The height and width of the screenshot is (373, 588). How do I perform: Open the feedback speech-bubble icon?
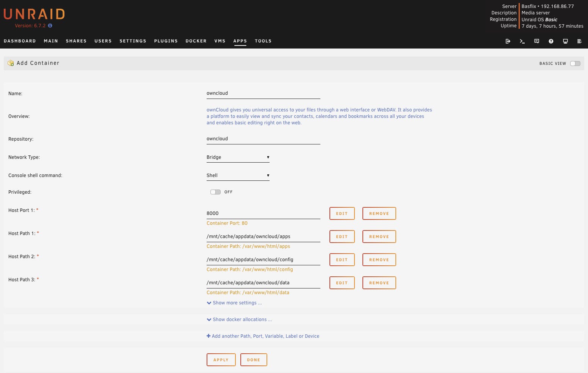click(x=537, y=41)
